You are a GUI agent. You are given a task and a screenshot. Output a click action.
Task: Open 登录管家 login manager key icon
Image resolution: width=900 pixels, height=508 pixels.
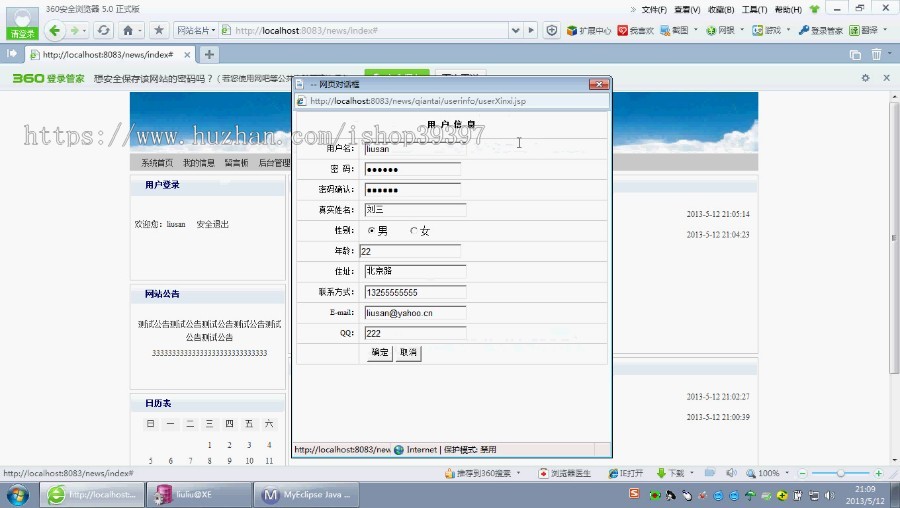tap(821, 30)
